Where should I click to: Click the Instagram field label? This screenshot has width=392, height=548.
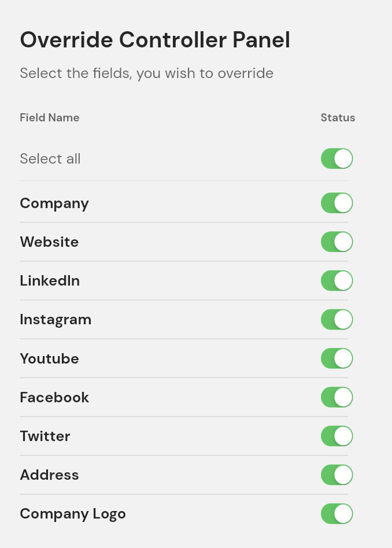tap(56, 320)
